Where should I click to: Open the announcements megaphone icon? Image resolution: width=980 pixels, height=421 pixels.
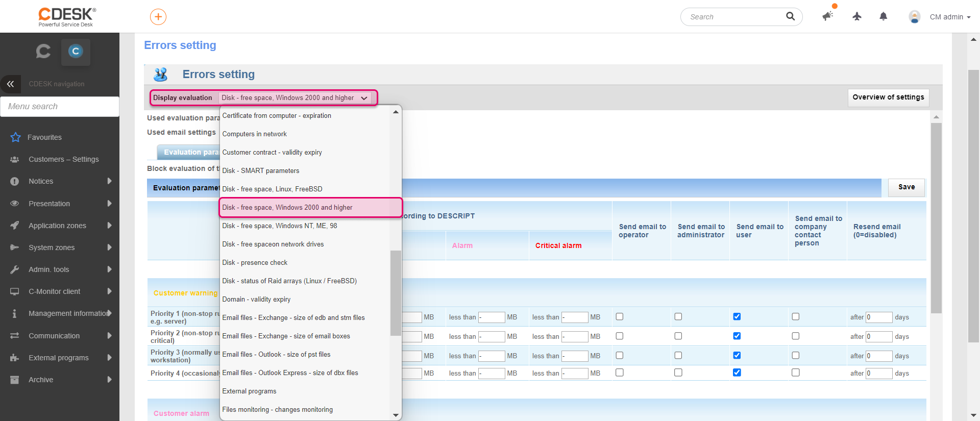(x=828, y=16)
